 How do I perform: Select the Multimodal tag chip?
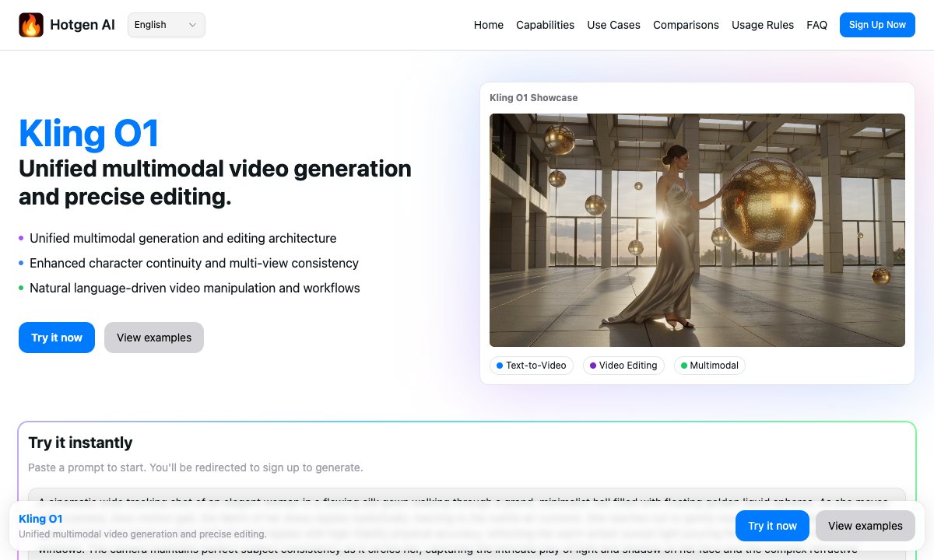tap(709, 366)
